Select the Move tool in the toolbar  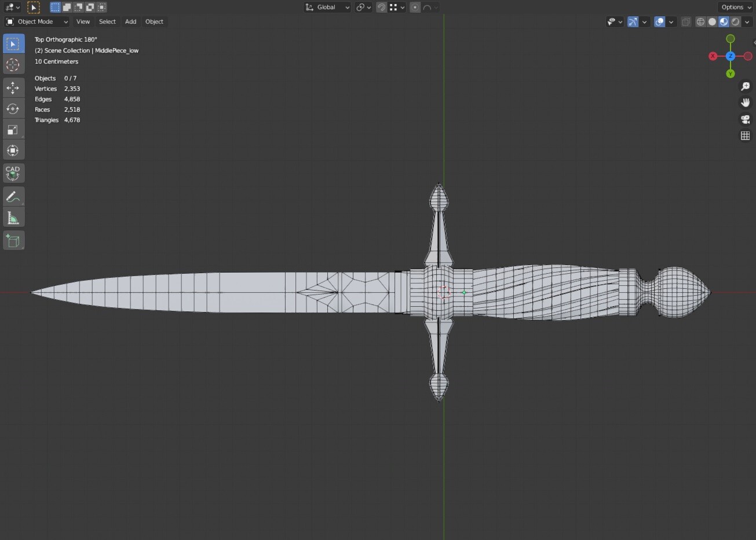pyautogui.click(x=13, y=87)
